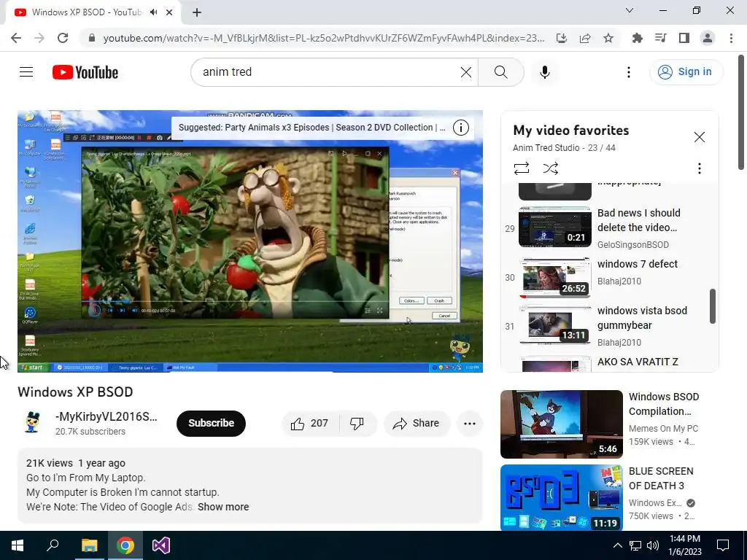Viewport: 747px width, 560px height.
Task: Bookmark this tab with star
Action: coord(608,38)
